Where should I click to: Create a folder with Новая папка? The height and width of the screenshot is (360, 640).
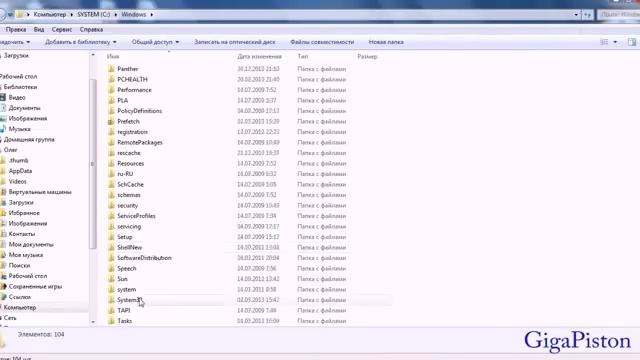(386, 42)
